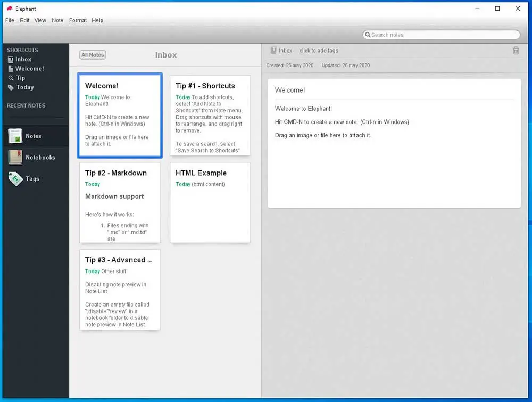
Task: Click the Search notes field
Action: coord(441,35)
